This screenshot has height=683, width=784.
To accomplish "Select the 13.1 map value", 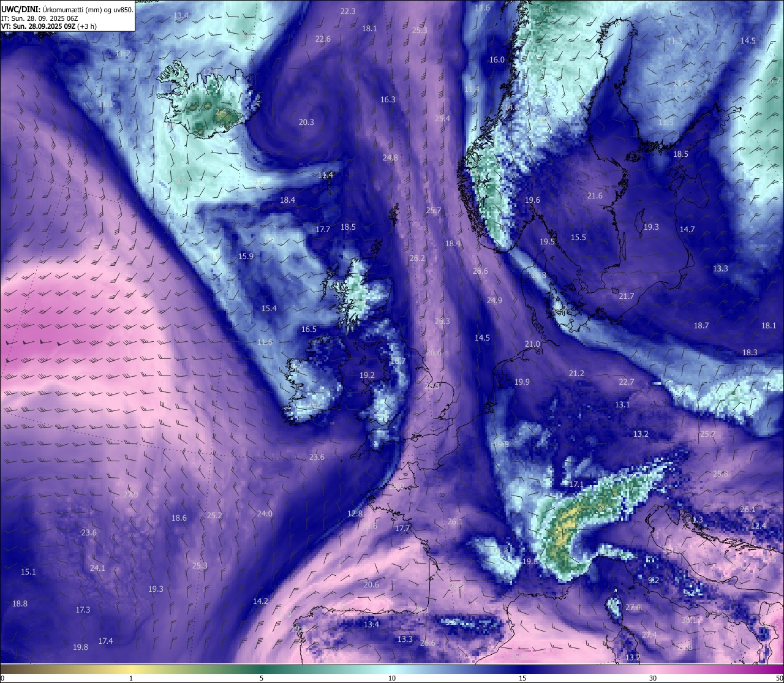I will pyautogui.click(x=622, y=404).
